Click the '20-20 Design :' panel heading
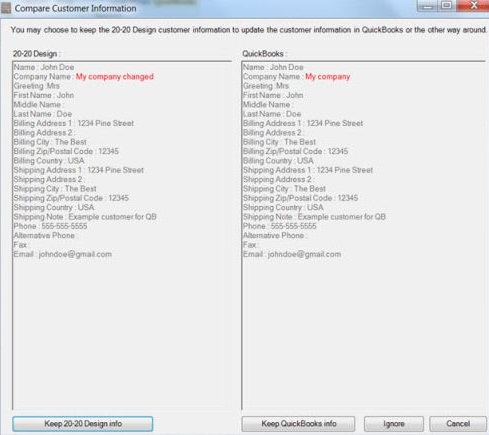 coord(36,54)
